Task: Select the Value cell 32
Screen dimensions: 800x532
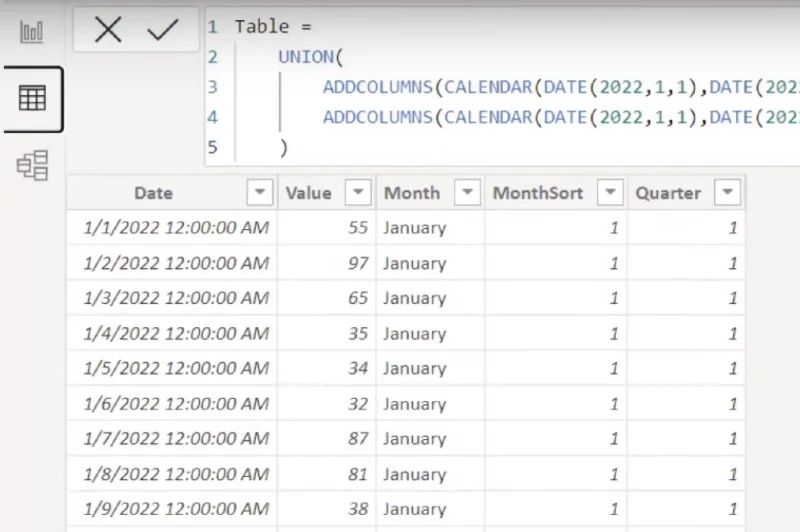Action: click(327, 403)
